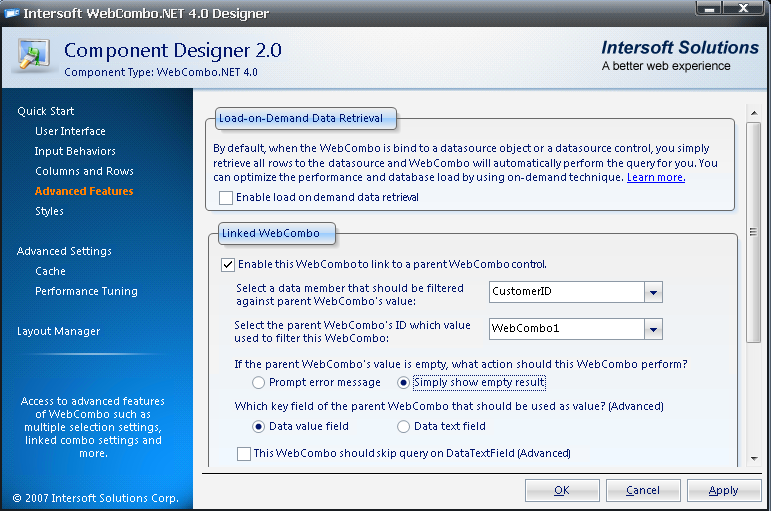This screenshot has width=771, height=511.
Task: Select Prompt error message radio option
Action: (259, 382)
